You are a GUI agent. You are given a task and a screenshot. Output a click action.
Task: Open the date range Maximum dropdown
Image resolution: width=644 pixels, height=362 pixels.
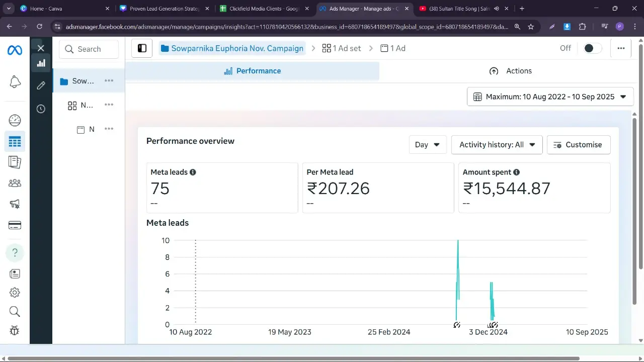point(550,97)
